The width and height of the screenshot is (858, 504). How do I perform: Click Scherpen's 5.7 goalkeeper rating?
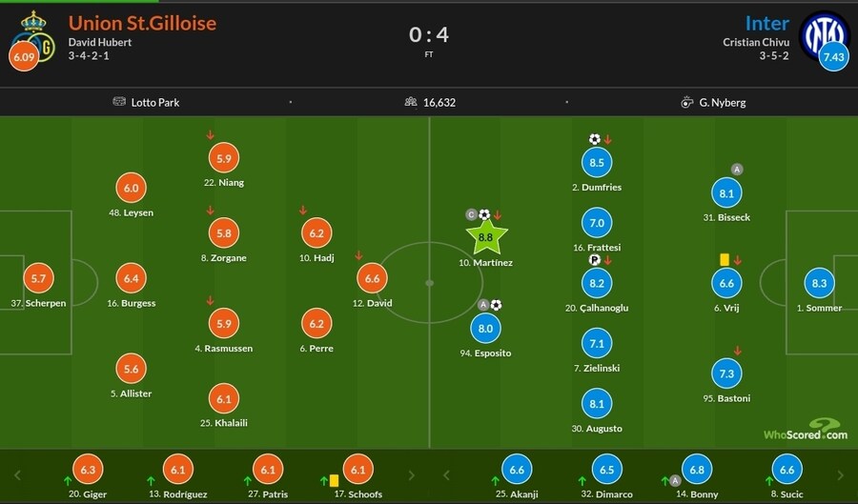pyautogui.click(x=38, y=279)
